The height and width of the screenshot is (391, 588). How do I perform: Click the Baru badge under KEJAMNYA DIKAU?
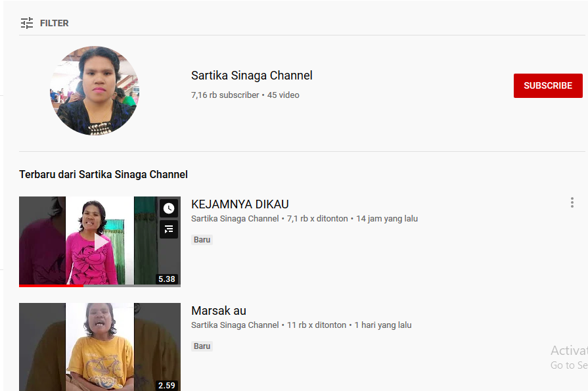202,239
